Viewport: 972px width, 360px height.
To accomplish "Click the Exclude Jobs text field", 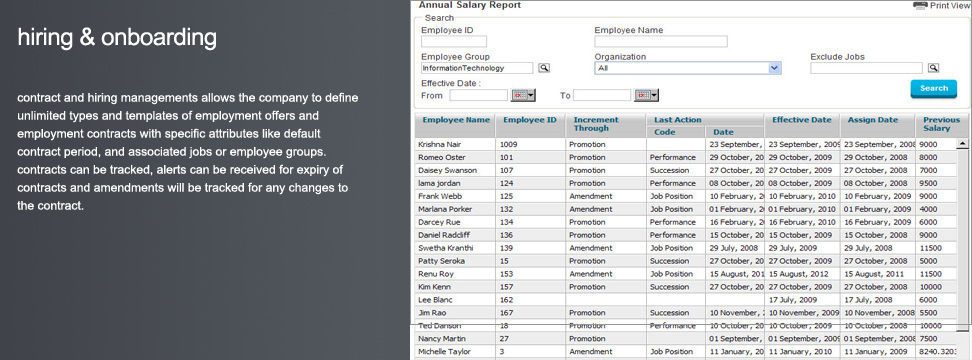I will [x=866, y=68].
